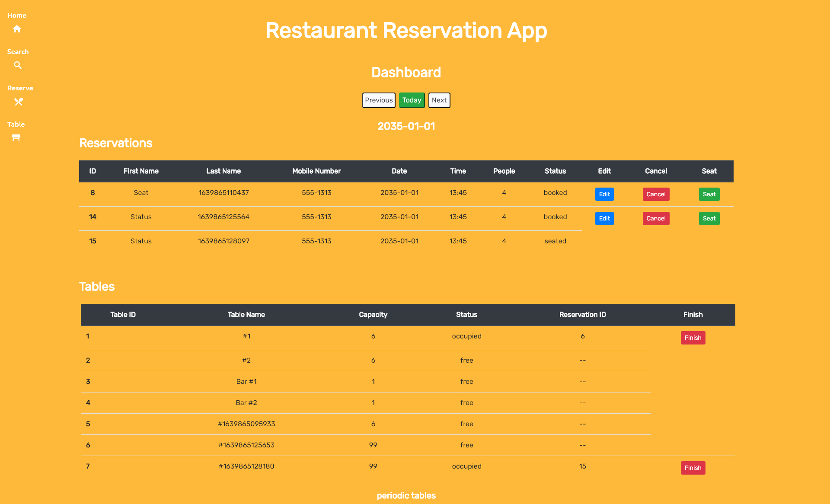The height and width of the screenshot is (504, 830).
Task: Go to the Previous day
Action: coord(379,100)
